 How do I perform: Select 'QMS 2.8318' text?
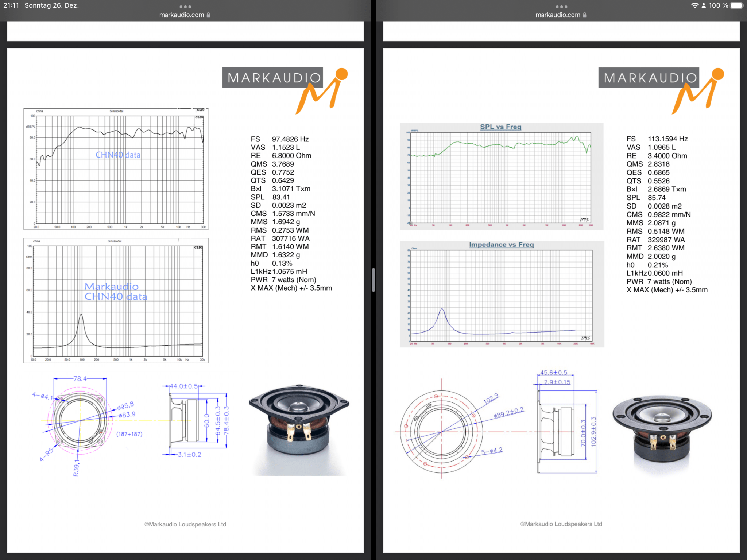648,164
